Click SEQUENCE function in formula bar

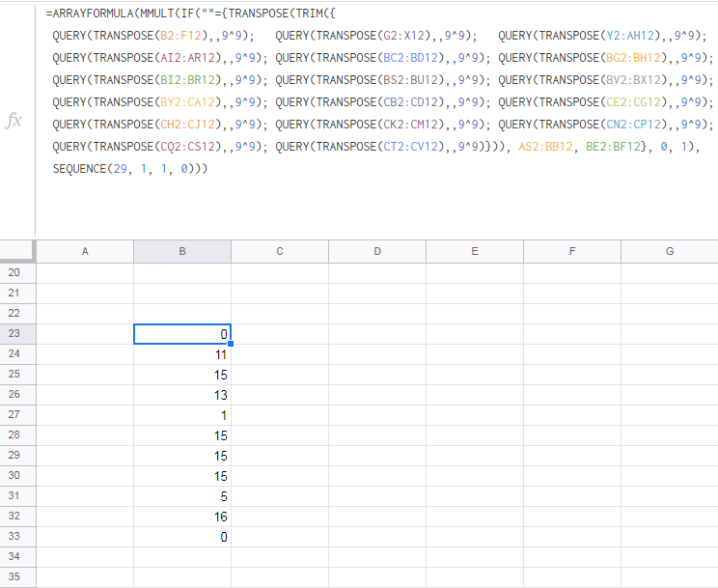(x=80, y=169)
